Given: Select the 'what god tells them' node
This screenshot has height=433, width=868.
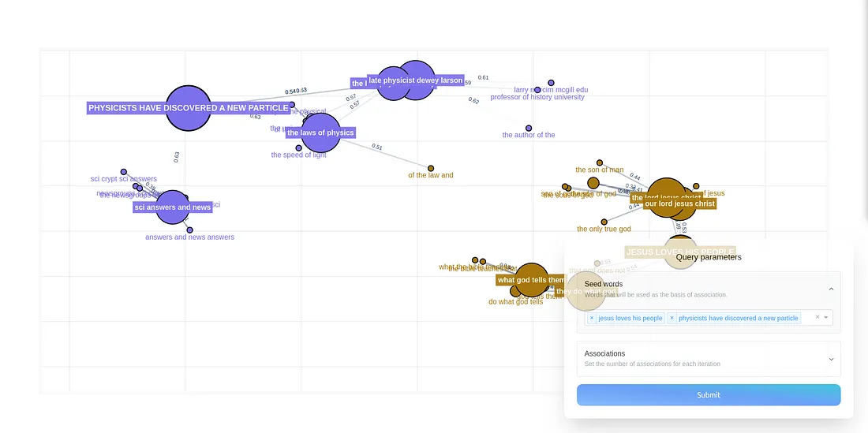Looking at the screenshot, I should [x=531, y=280].
